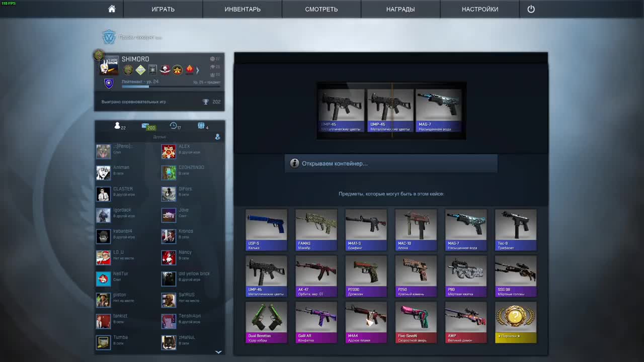Open the Galil AR Конфетка card

click(316, 322)
